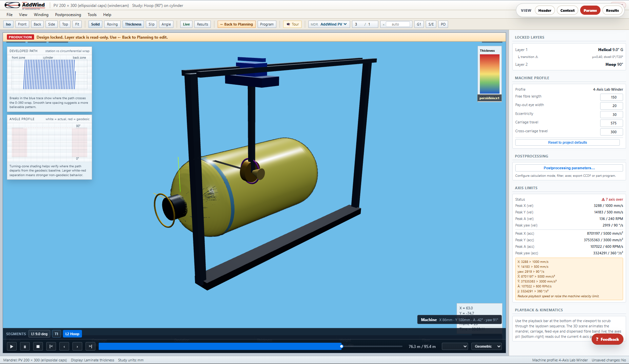The image size is (629, 364).
Task: Open Postprocessing parameters dialog
Action: coord(569,168)
